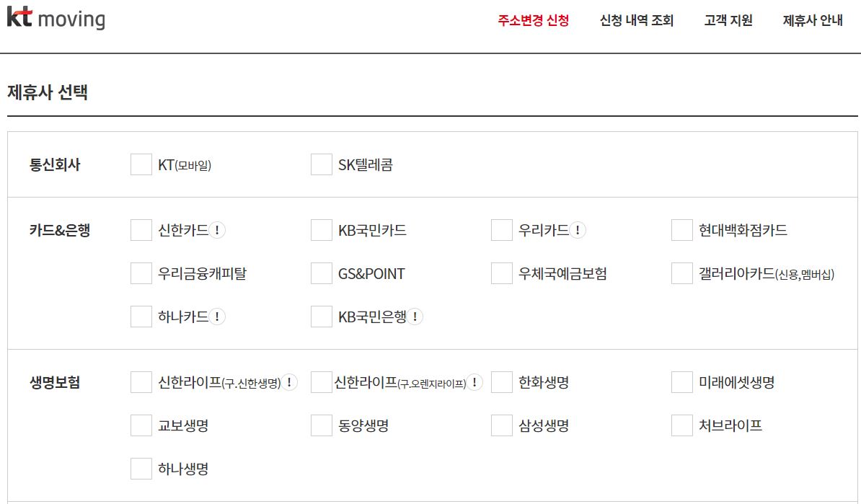Tick the SK텔레콤 checkbox
Image resolution: width=861 pixels, height=504 pixels.
pyautogui.click(x=321, y=164)
